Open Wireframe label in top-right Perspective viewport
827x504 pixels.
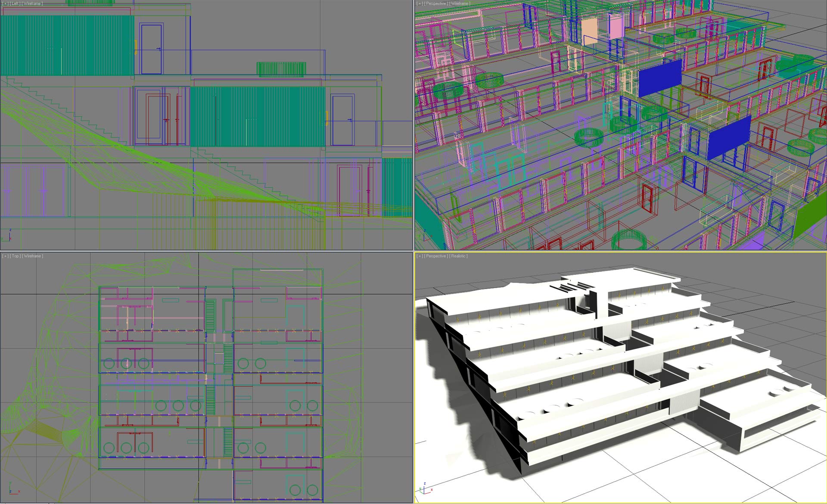click(460, 3)
